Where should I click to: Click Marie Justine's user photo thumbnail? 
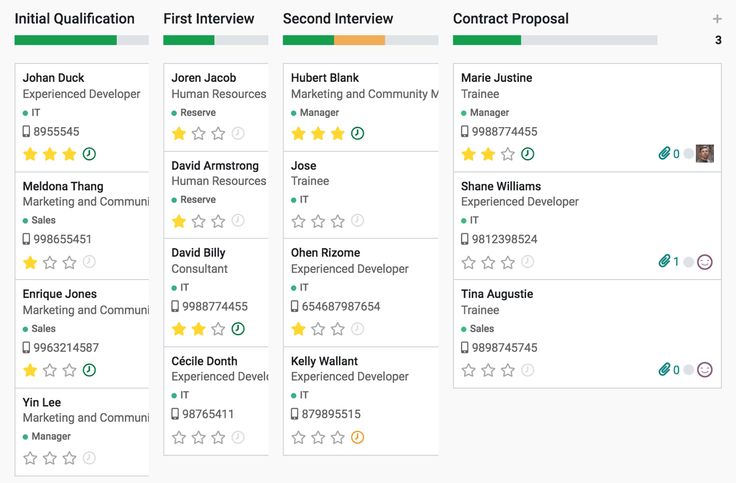(x=705, y=154)
